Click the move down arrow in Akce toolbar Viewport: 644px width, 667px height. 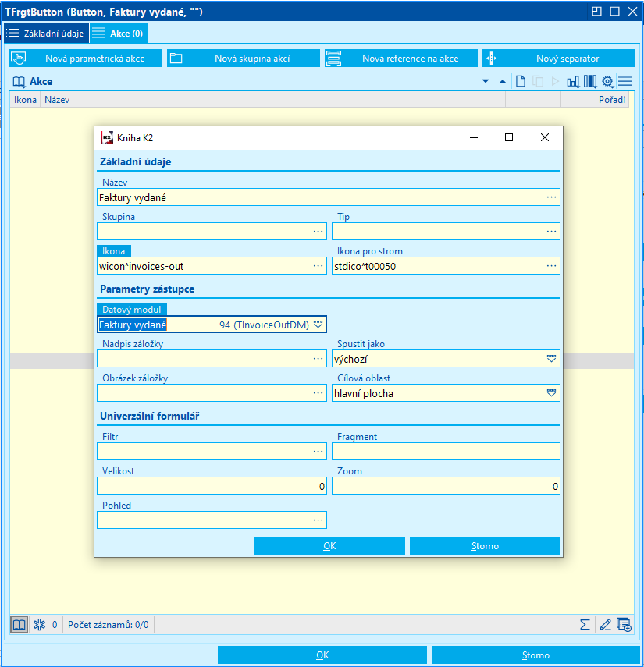(486, 81)
